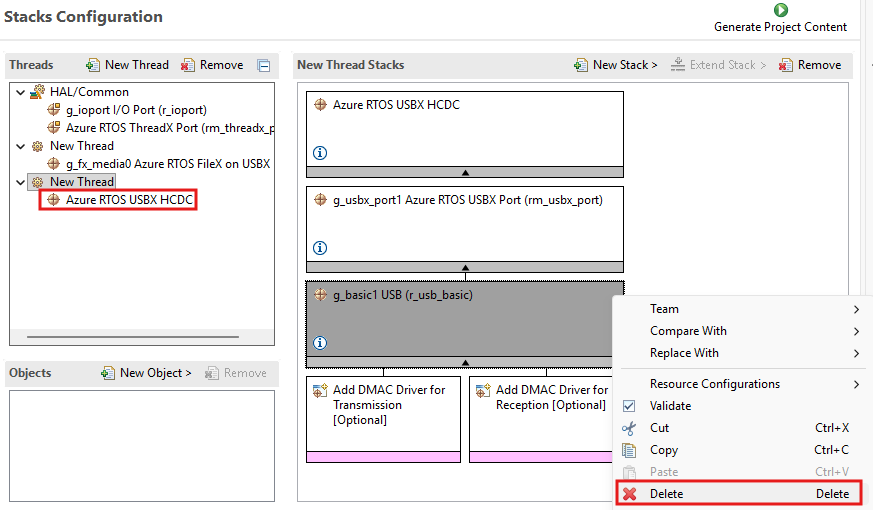Click the collapse arrow under g_basic1 USB block
This screenshot has height=510, width=873.
(465, 362)
